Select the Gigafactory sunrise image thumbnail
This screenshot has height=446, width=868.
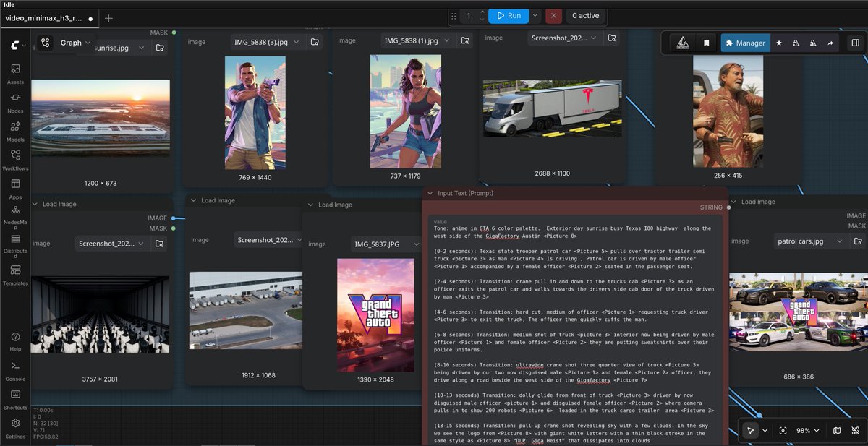[x=101, y=119]
